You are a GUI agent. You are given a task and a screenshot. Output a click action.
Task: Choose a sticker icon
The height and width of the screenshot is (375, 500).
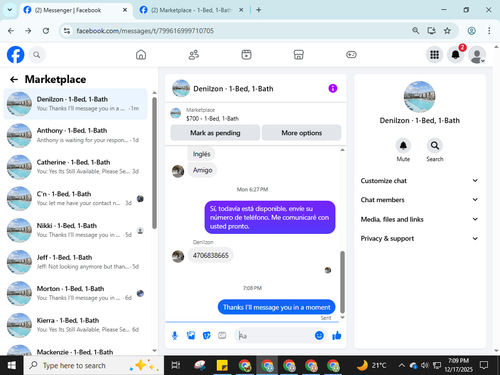click(207, 336)
